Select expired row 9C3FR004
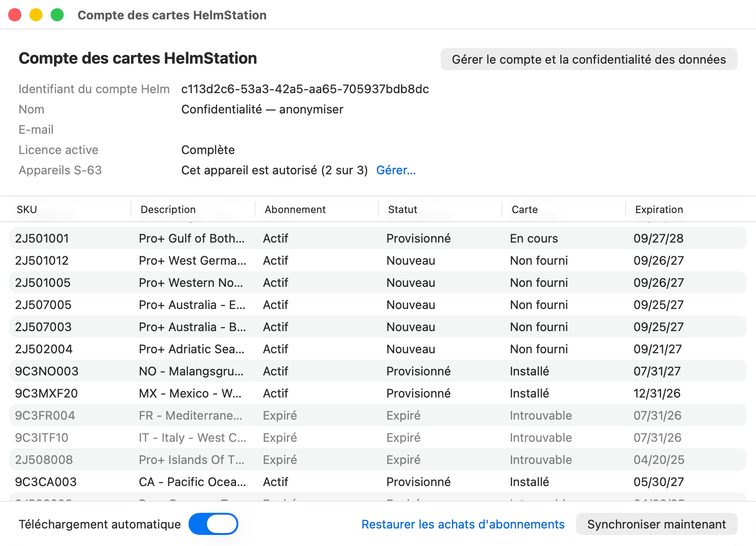Image resolution: width=756 pixels, height=546 pixels. click(x=378, y=415)
